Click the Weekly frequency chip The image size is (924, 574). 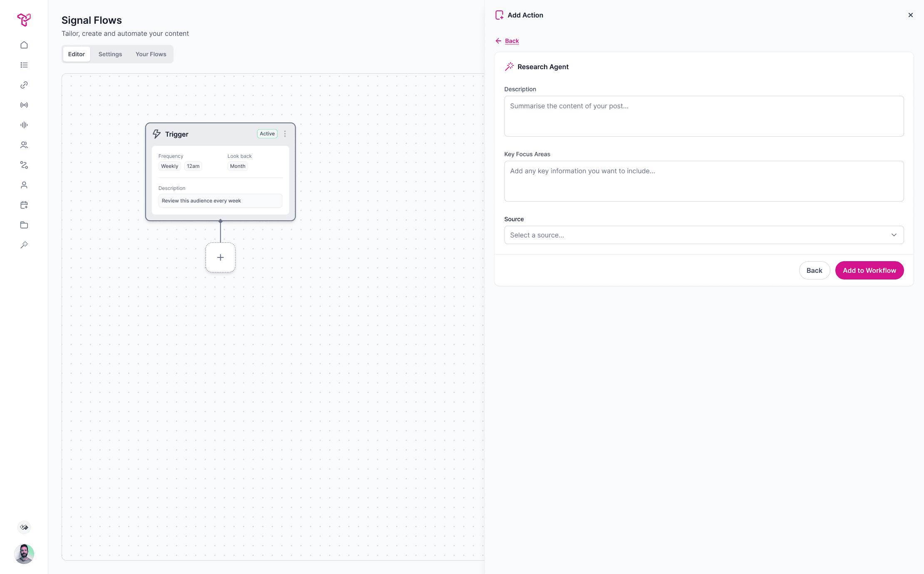click(169, 166)
